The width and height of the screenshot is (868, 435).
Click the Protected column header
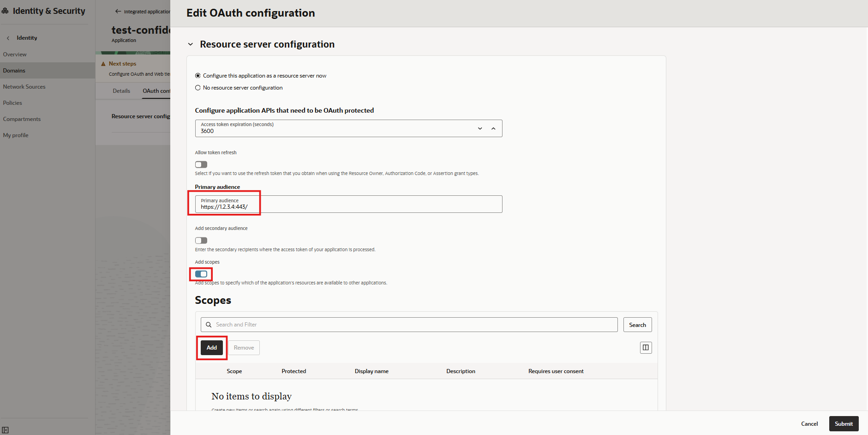pos(293,371)
